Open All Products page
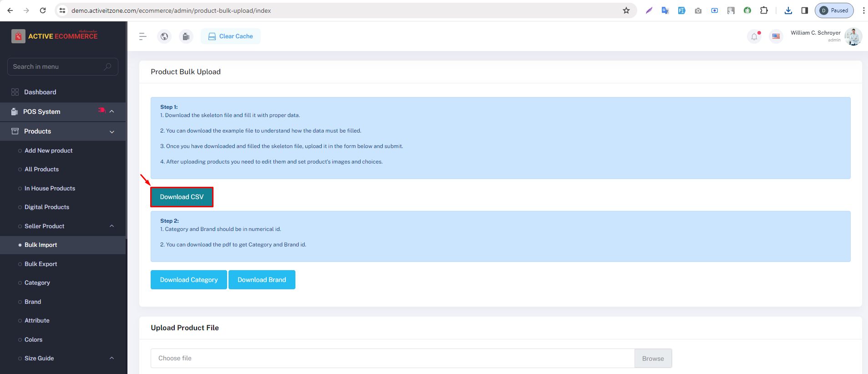The height and width of the screenshot is (374, 868). pyautogui.click(x=42, y=169)
